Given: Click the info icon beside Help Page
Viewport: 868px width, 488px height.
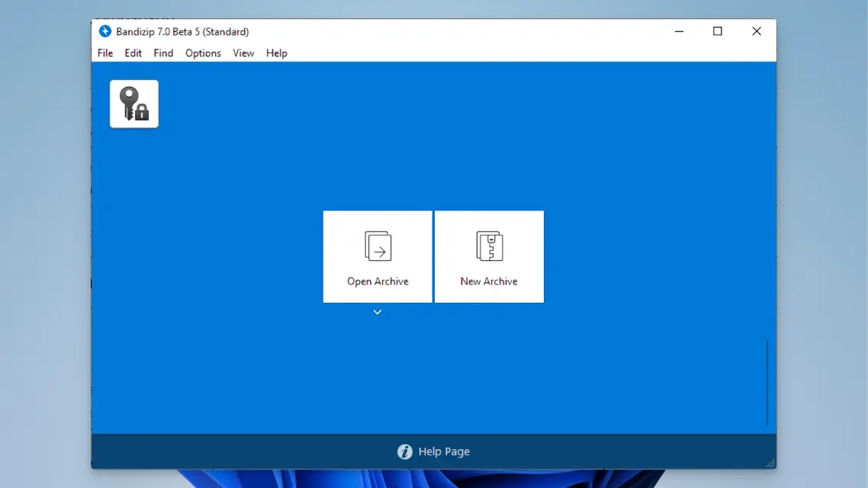Looking at the screenshot, I should click(x=405, y=451).
